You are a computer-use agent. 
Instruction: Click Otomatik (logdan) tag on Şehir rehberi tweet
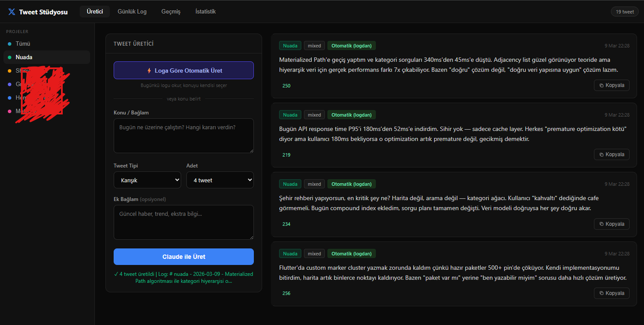352,184
